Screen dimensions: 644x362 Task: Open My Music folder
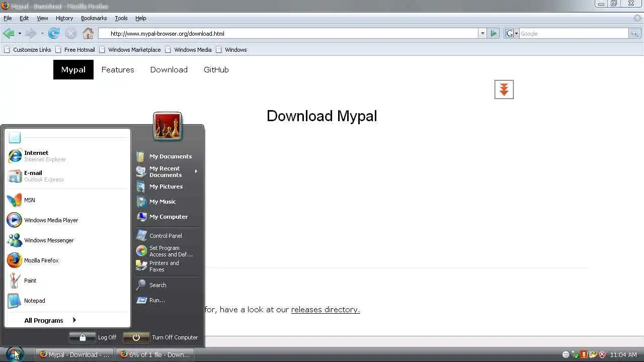click(x=167, y=202)
